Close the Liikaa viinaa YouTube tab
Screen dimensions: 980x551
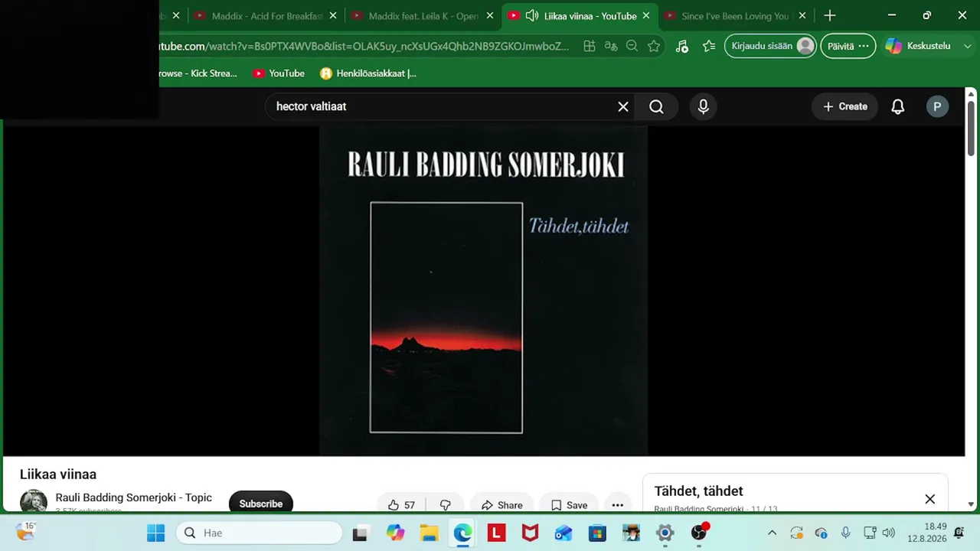(x=646, y=16)
